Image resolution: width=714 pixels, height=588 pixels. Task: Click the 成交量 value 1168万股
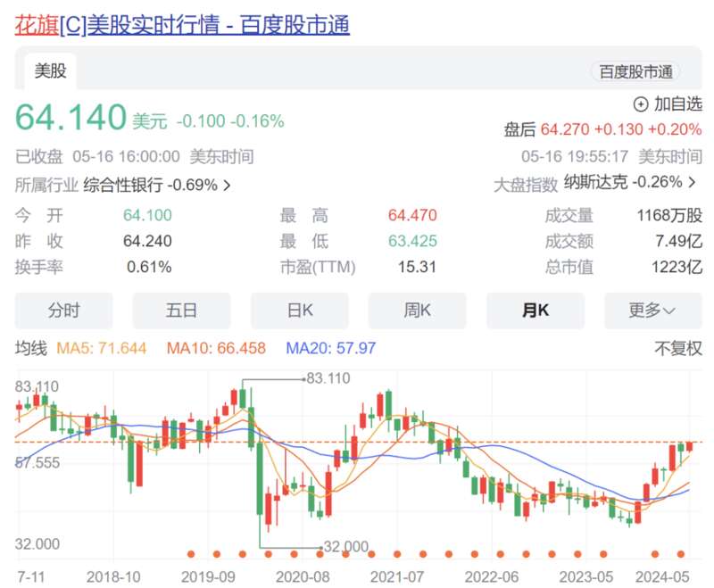669,215
